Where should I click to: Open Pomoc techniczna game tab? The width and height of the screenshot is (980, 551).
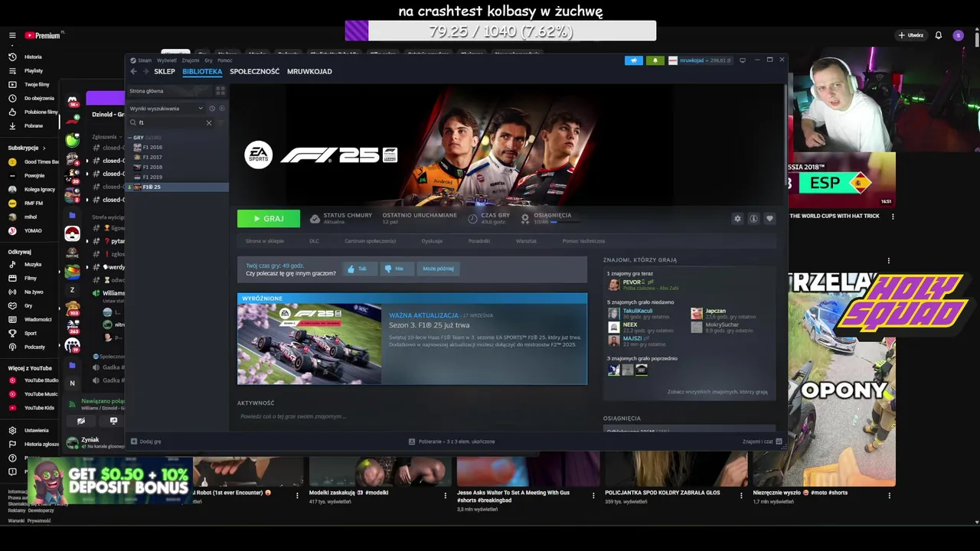click(x=583, y=241)
